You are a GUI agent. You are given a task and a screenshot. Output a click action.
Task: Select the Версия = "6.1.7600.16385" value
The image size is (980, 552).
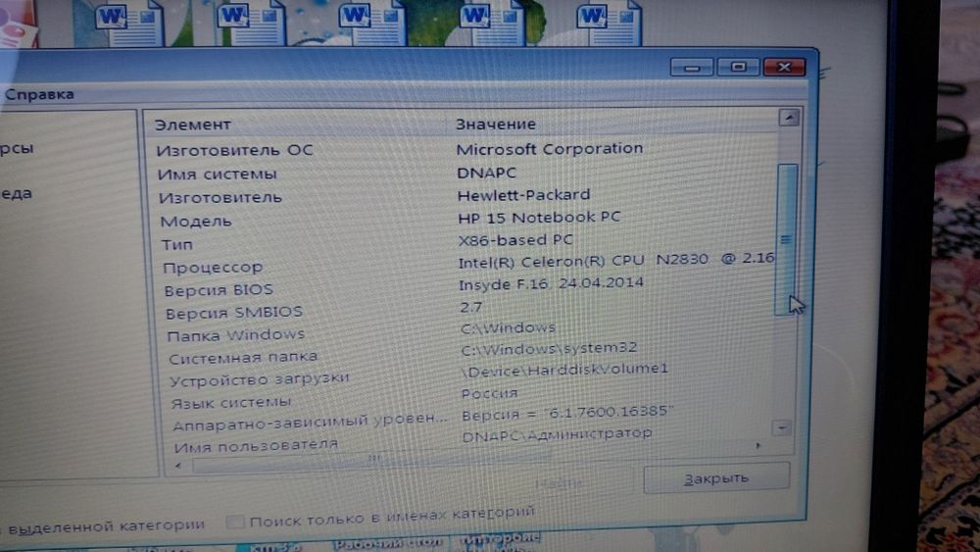tap(567, 413)
